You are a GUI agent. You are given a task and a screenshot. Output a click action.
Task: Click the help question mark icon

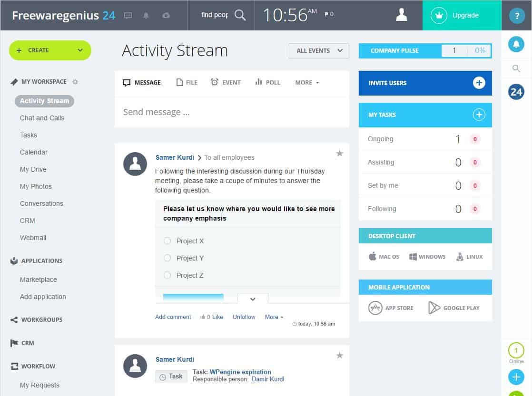pos(517,16)
